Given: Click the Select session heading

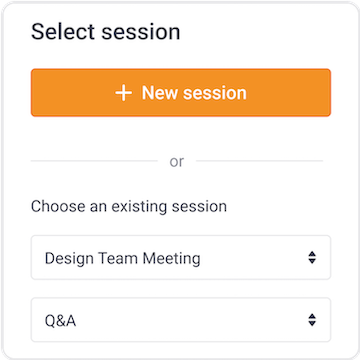Looking at the screenshot, I should (x=106, y=32).
